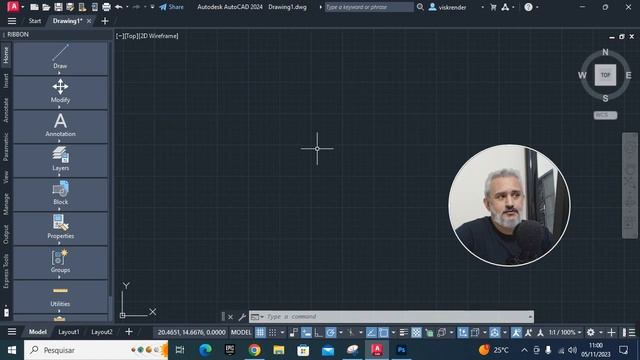Screen dimensions: 640x360
Task: Click the Autodesk App Store cart icon
Action: coord(493,7)
